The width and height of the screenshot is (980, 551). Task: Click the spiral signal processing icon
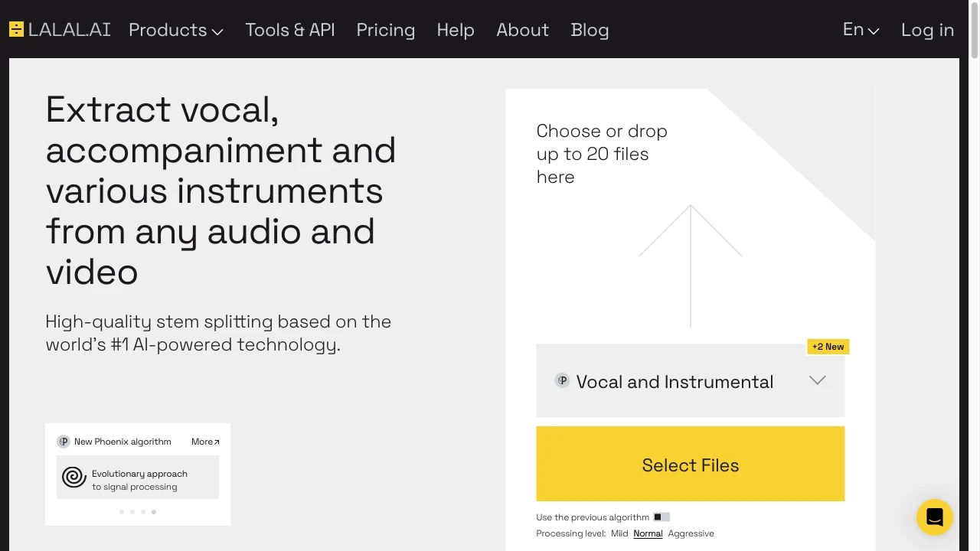[73, 477]
